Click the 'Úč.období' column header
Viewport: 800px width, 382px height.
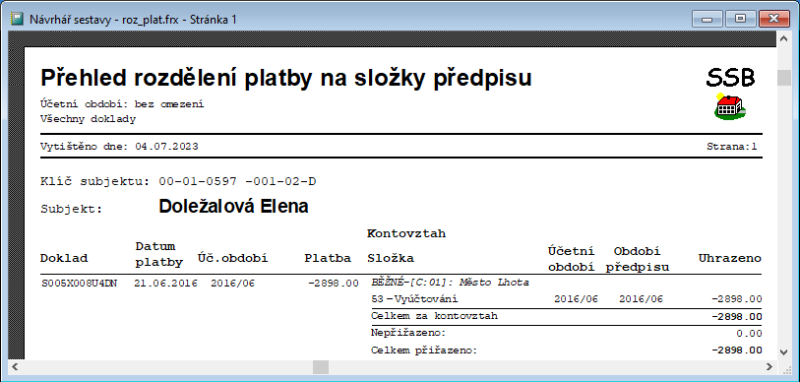click(x=233, y=258)
